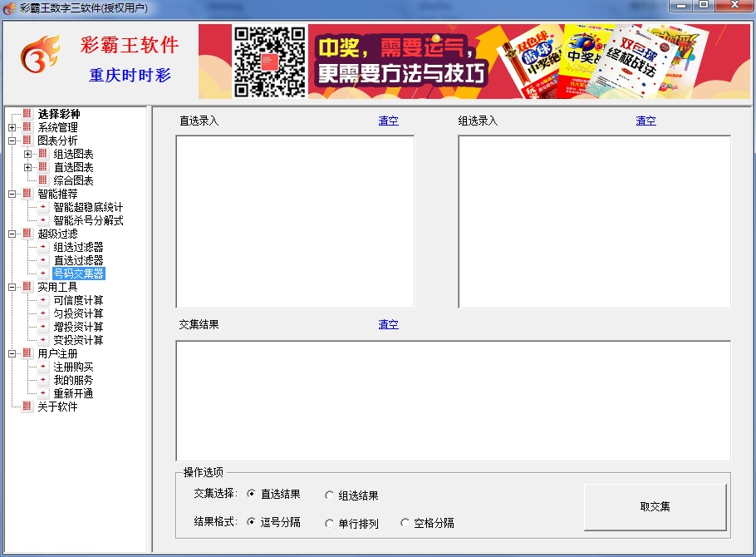Click the red icon beside 选择彩种
756x557 pixels.
27,114
